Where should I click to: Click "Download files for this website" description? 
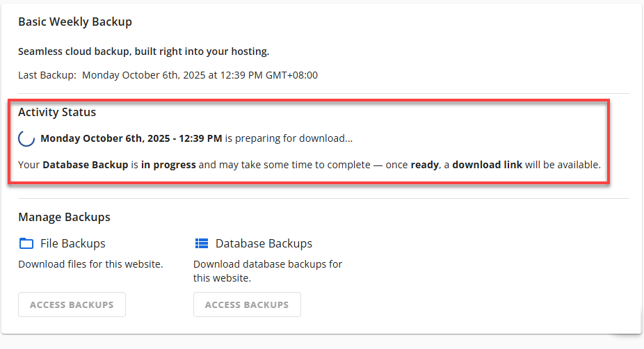click(90, 264)
